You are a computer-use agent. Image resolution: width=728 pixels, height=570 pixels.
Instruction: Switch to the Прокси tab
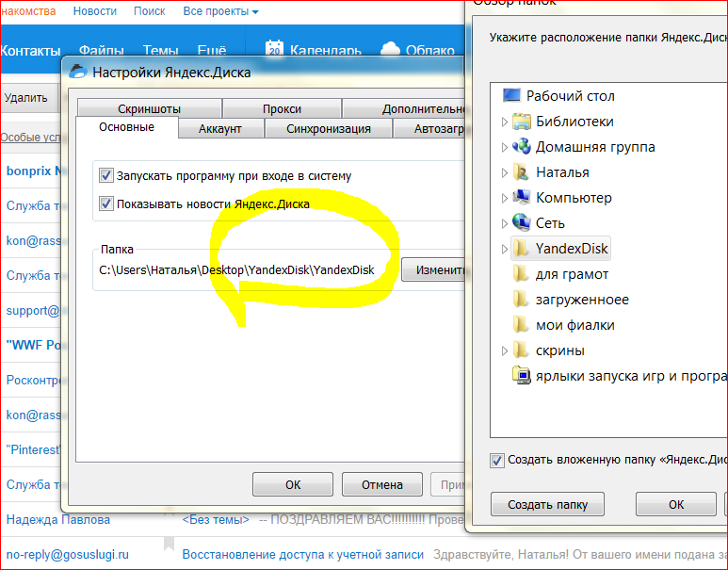point(282,108)
